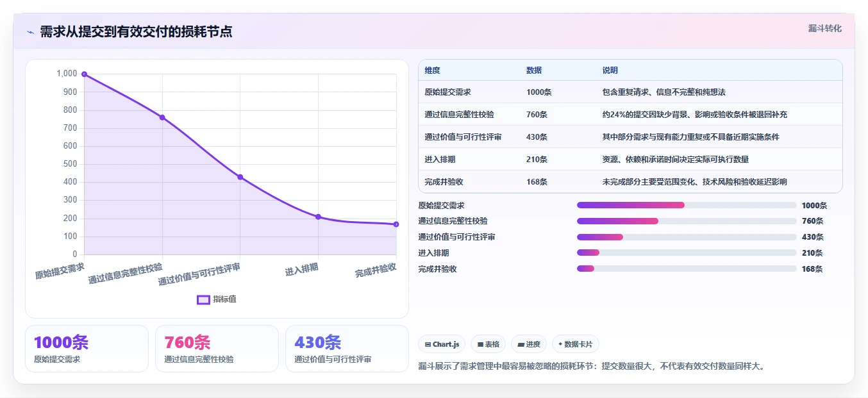868x398 pixels.
Task: Click the 500 y-axis tick label
Action: point(70,164)
